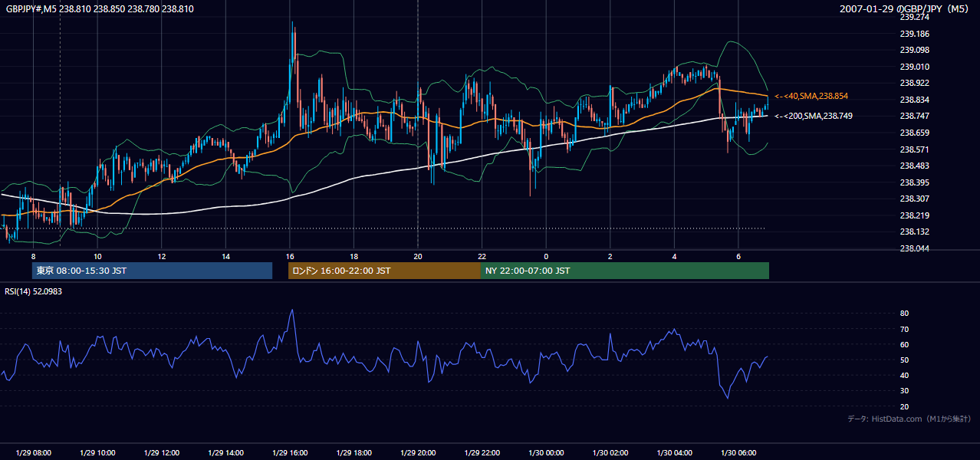Click price axis value 238.307
This screenshot has height=460, width=980.
pyautogui.click(x=914, y=199)
